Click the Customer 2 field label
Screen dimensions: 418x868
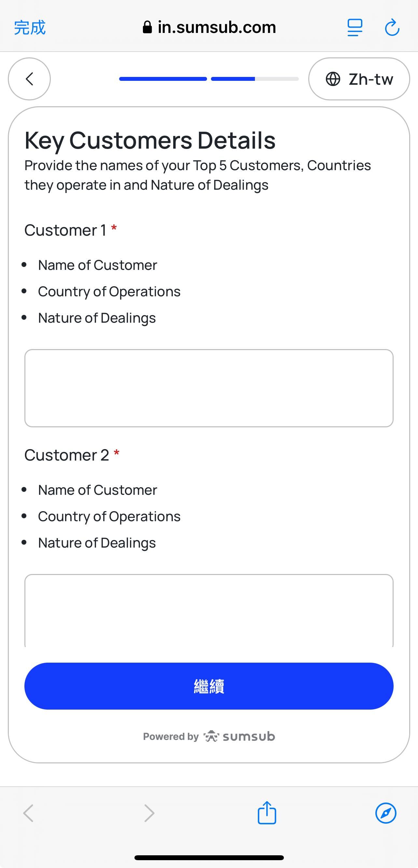pos(67,455)
